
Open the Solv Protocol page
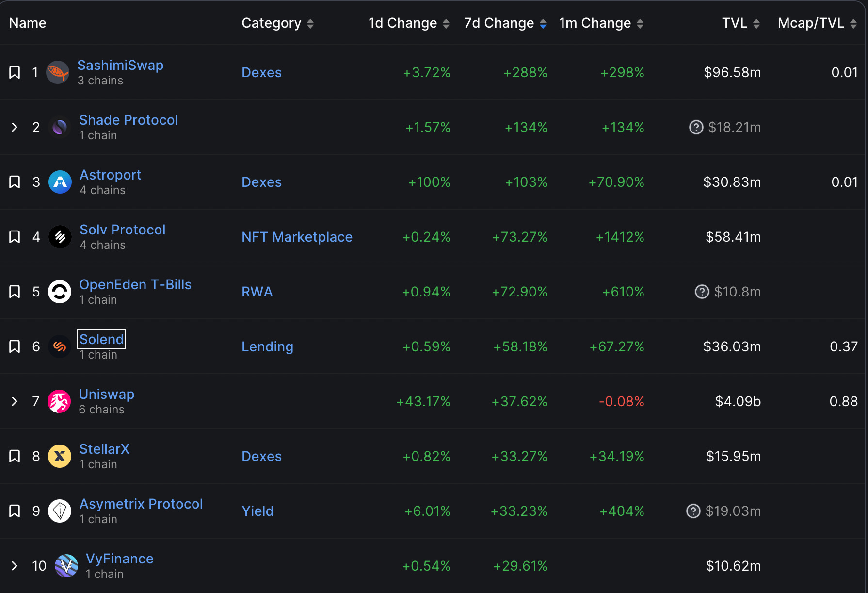[x=123, y=230]
